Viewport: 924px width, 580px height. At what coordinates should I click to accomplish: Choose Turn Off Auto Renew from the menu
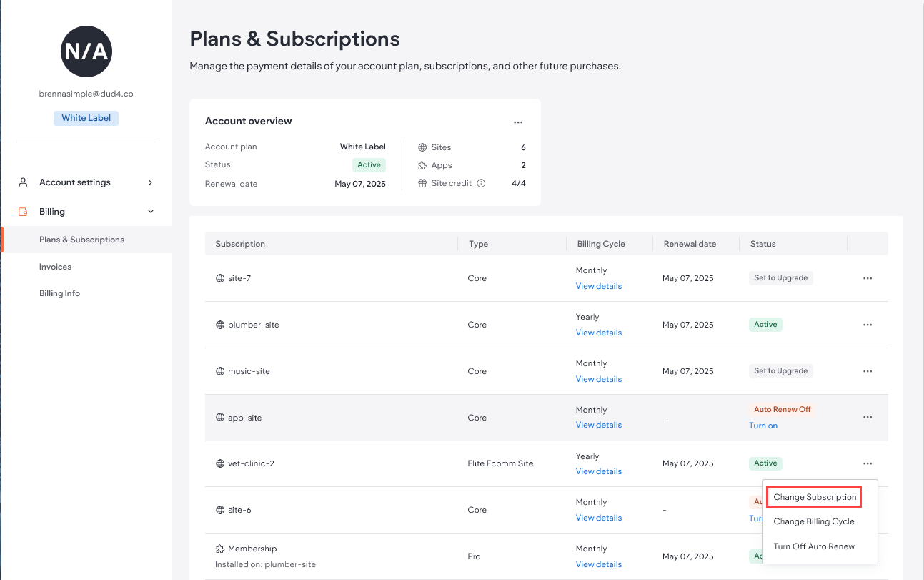pyautogui.click(x=814, y=546)
